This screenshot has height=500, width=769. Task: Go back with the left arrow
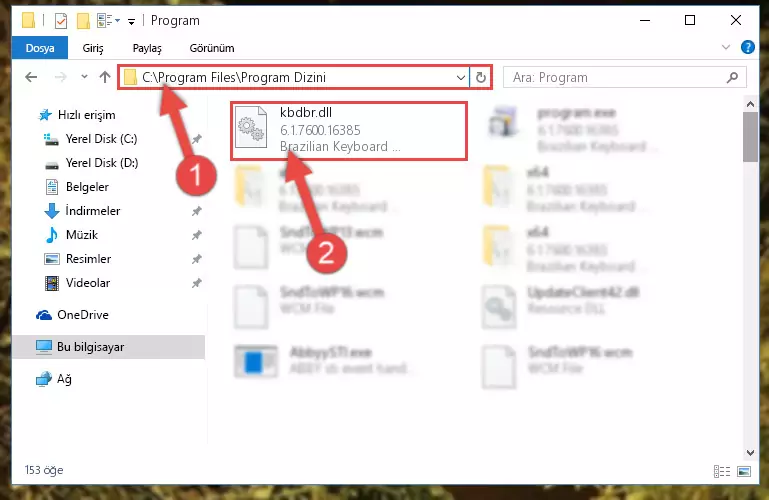click(31, 77)
